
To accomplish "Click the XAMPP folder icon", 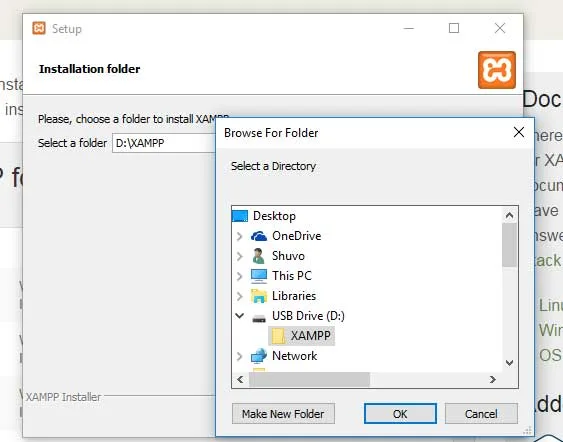I will click(x=278, y=336).
